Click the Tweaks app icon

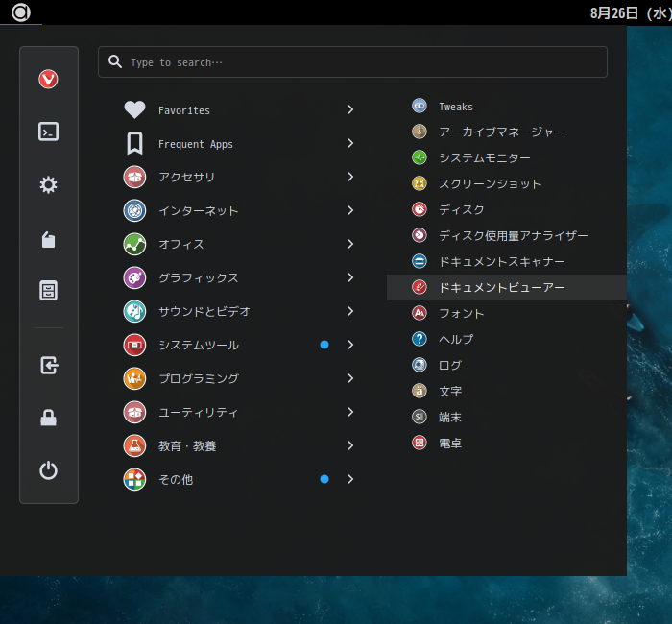pyautogui.click(x=420, y=106)
